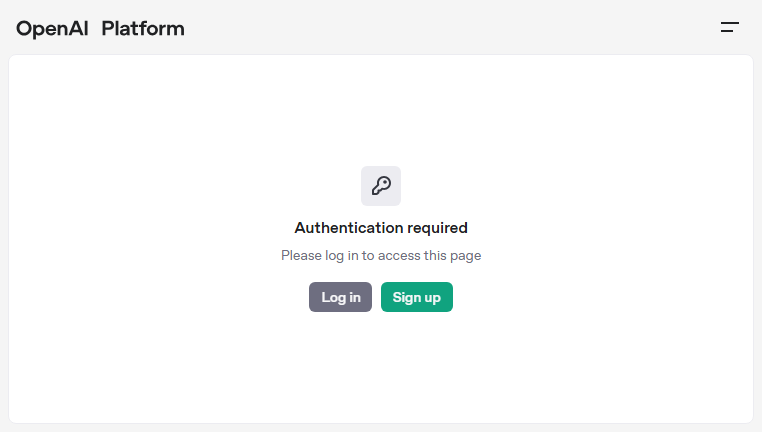Start logging in with Log in
Viewport: 762px width, 432px height.
340,297
